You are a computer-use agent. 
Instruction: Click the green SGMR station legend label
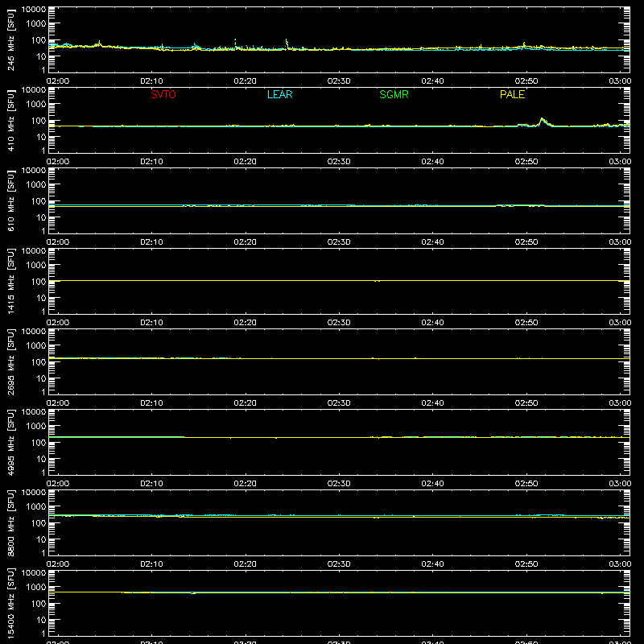[x=394, y=94]
